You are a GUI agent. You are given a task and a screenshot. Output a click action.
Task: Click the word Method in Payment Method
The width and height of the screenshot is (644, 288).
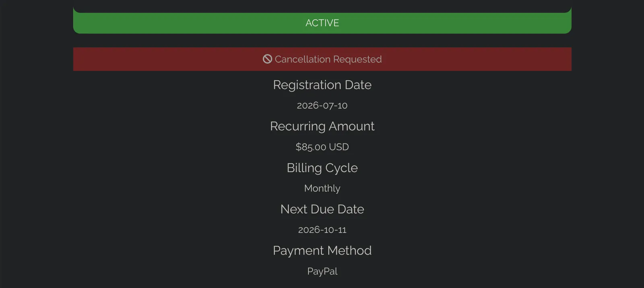pyautogui.click(x=349, y=251)
